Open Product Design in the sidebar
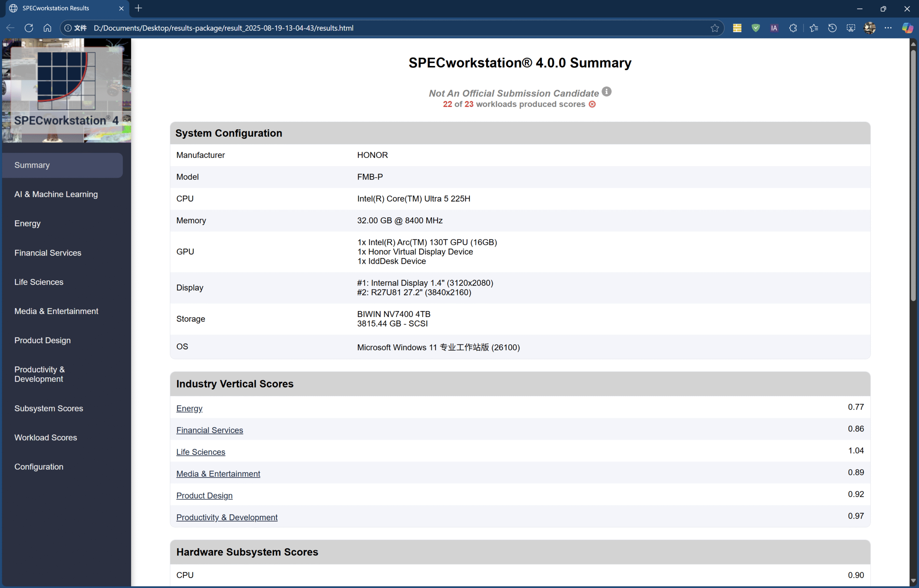 coord(42,340)
